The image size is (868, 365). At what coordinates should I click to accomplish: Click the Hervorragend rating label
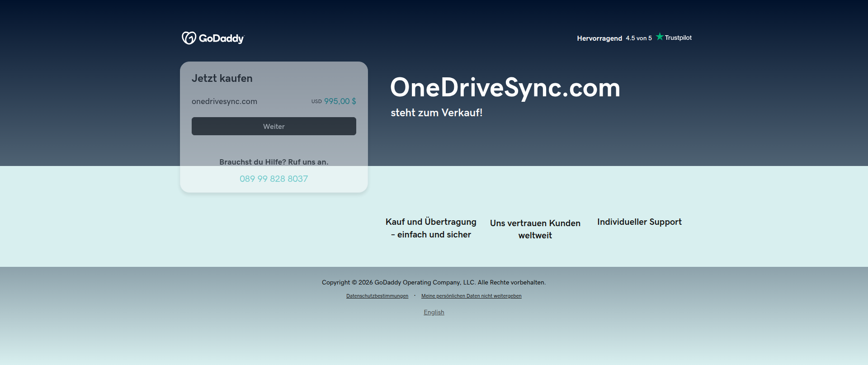coord(599,38)
